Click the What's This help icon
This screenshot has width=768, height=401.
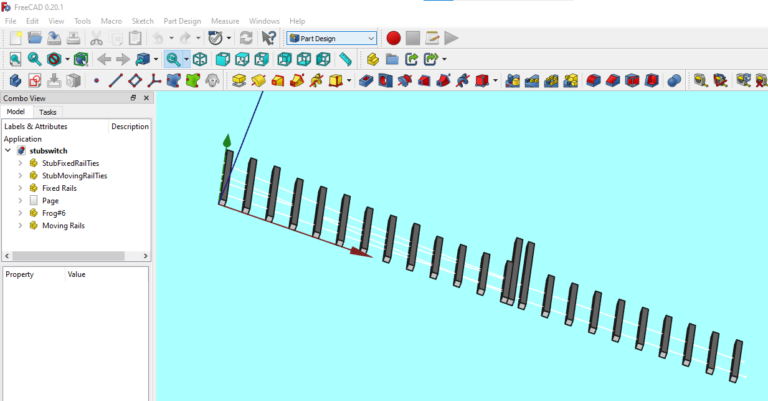[x=268, y=38]
